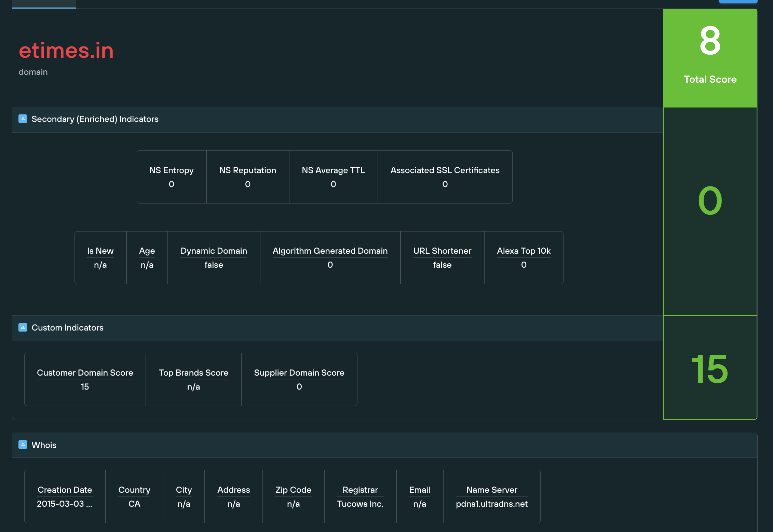
Task: Select the Registrar label
Action: [x=360, y=490]
